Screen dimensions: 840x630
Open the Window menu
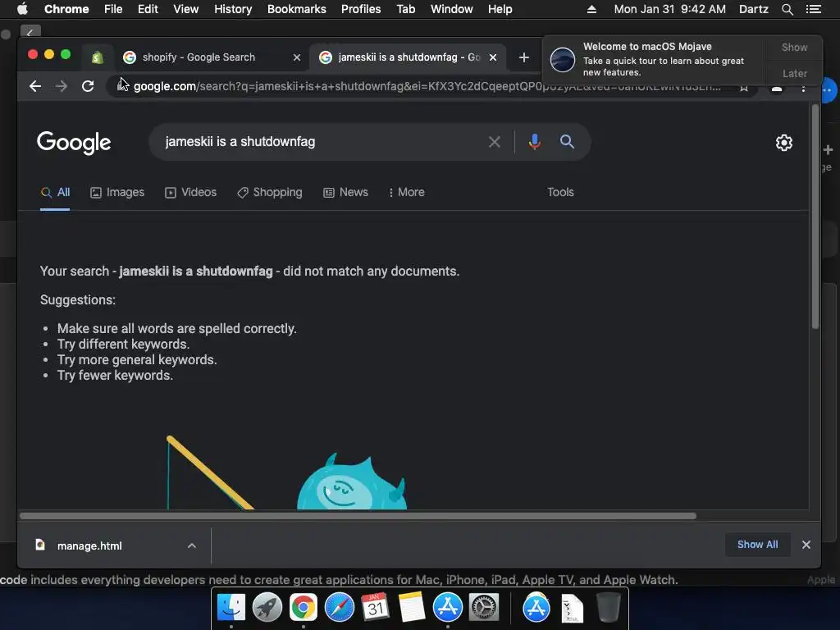452,9
